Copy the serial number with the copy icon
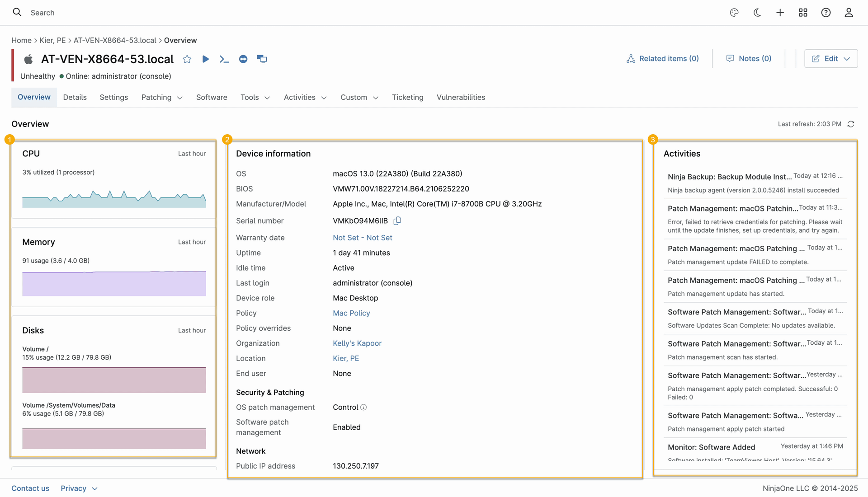This screenshot has height=497, width=868. pos(397,221)
